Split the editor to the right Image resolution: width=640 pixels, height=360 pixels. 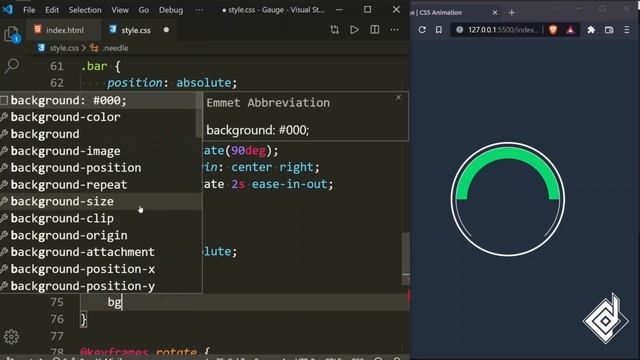[374, 30]
